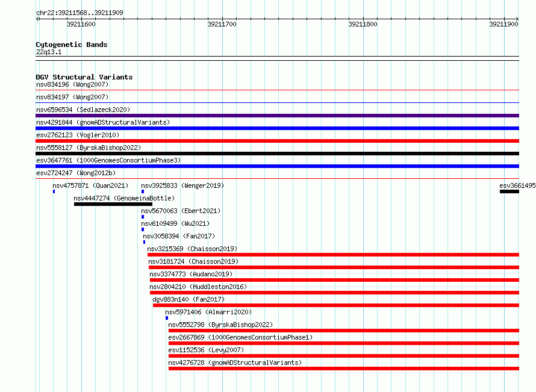Click the nsv834196 (Wong2007) variant label
The height and width of the screenshot is (392, 536).
point(72,84)
